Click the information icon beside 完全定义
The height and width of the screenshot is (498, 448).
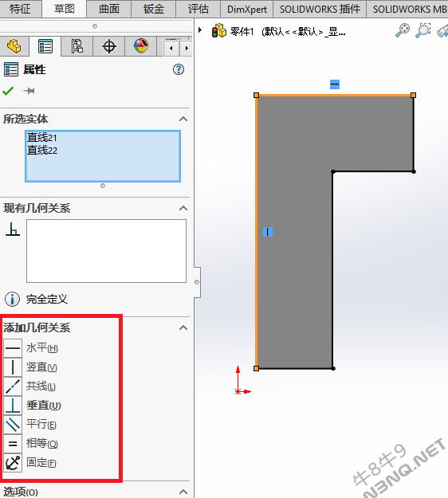pos(13,299)
